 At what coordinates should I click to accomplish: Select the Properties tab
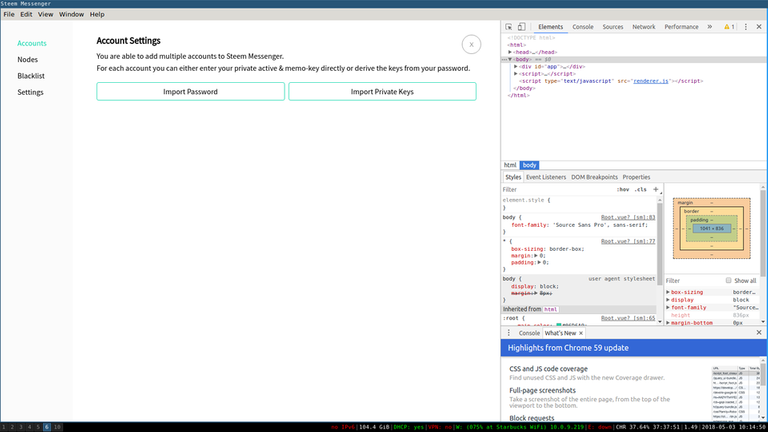[636, 177]
